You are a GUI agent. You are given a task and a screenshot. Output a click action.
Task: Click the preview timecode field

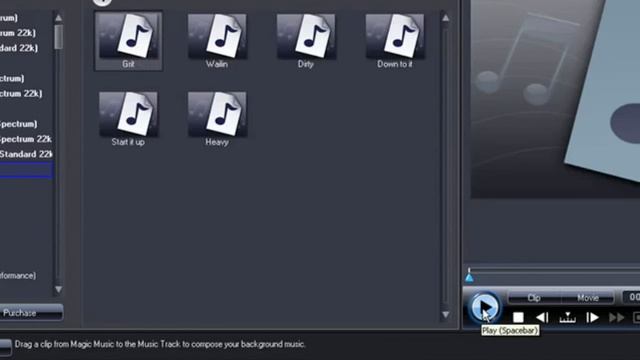[x=631, y=297]
